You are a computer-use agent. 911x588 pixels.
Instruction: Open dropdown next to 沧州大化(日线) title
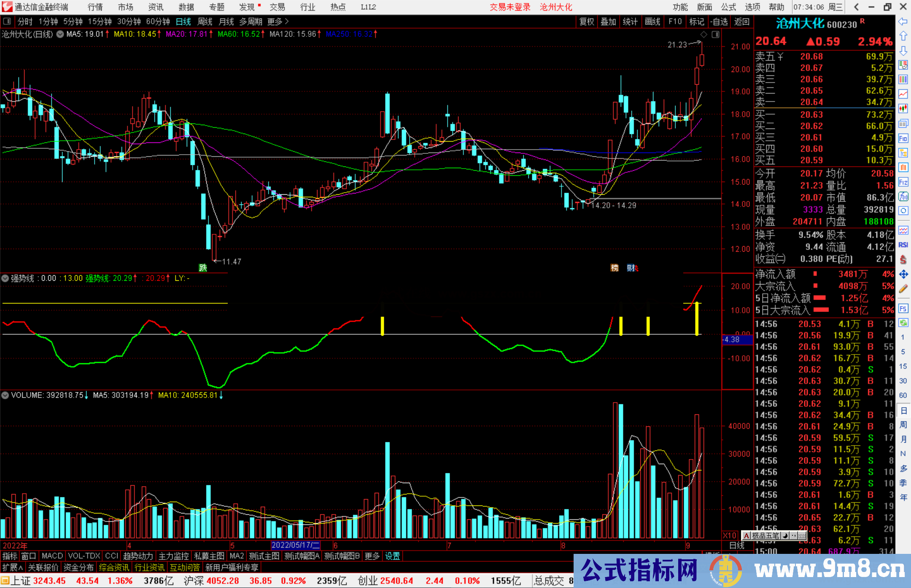[x=60, y=34]
